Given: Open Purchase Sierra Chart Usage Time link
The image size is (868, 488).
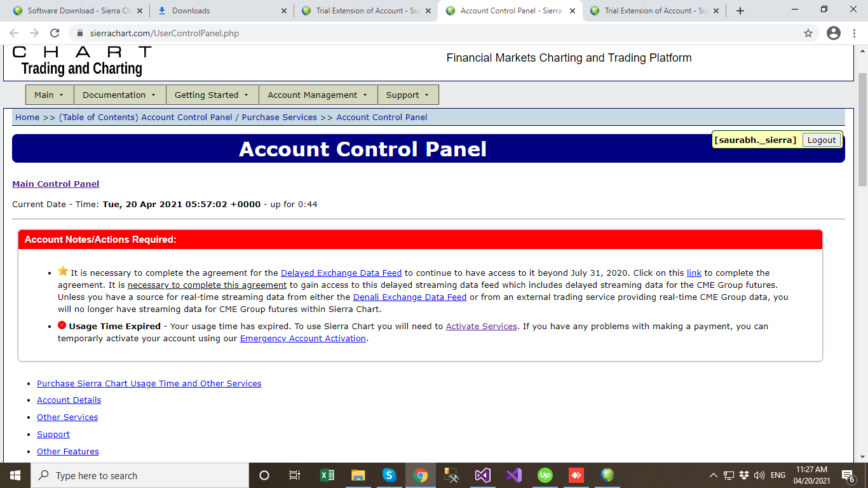Looking at the screenshot, I should point(149,383).
